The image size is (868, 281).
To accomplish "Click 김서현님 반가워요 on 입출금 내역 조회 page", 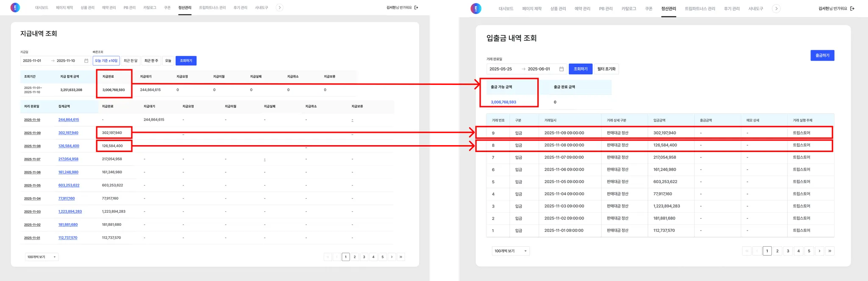I will (x=833, y=8).
